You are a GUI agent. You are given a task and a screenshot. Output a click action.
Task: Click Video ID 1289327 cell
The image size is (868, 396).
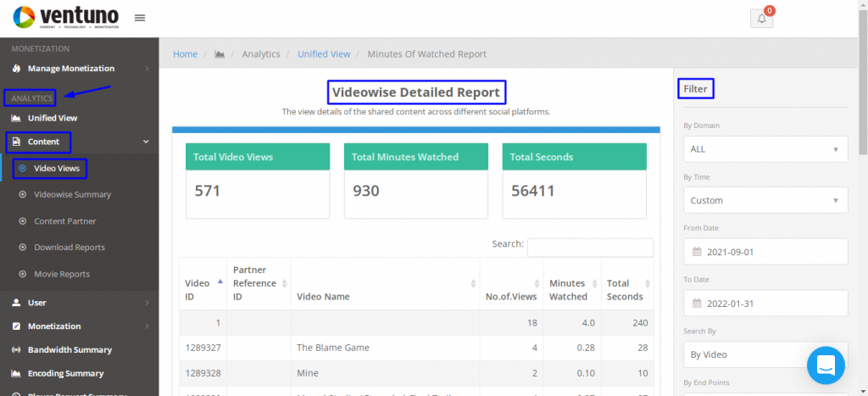203,348
